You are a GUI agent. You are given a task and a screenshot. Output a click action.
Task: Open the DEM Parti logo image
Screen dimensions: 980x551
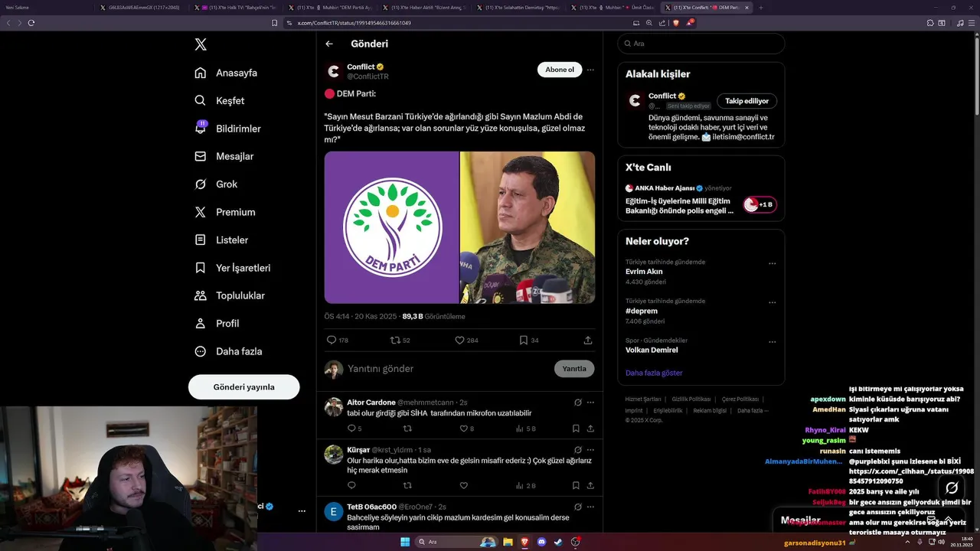[x=391, y=227]
